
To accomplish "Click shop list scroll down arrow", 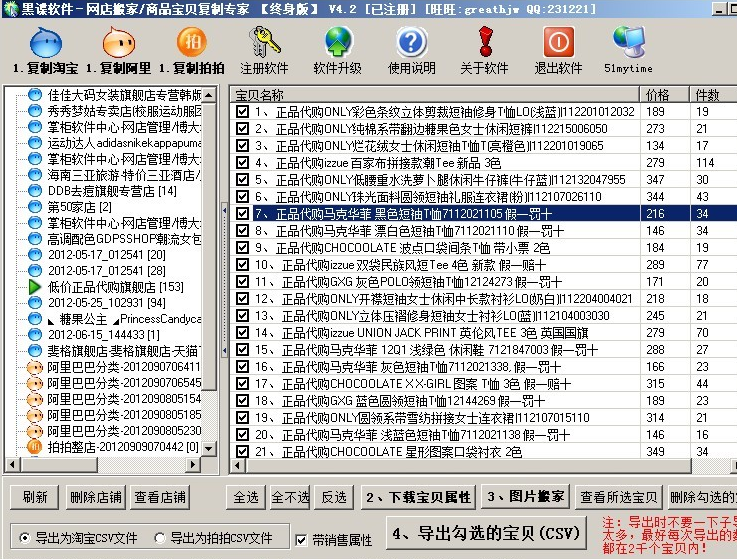I will (209, 448).
